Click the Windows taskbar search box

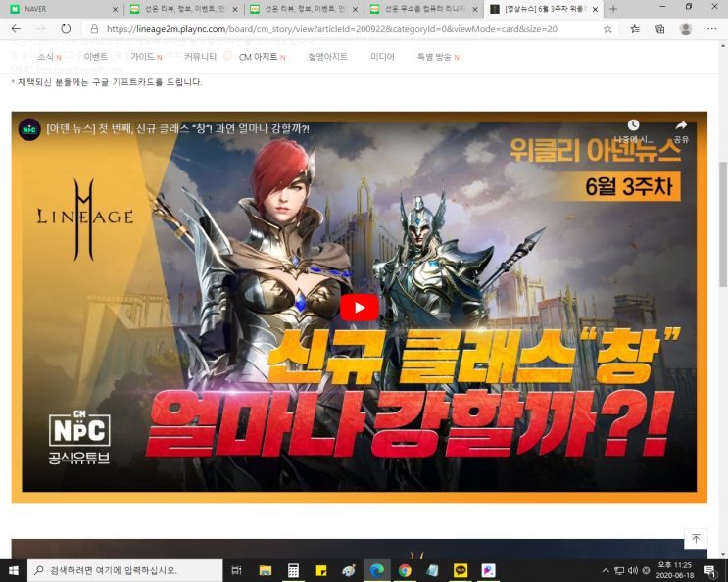point(124,570)
